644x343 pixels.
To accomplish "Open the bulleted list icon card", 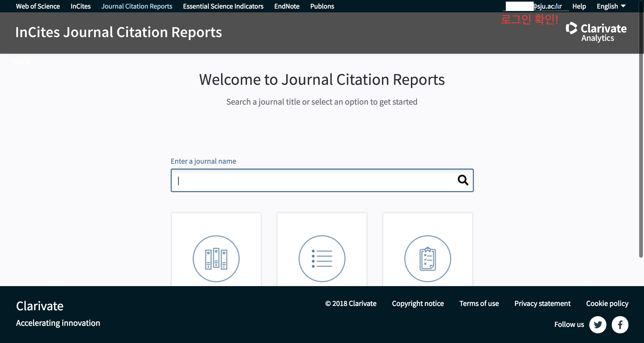I will (x=322, y=250).
